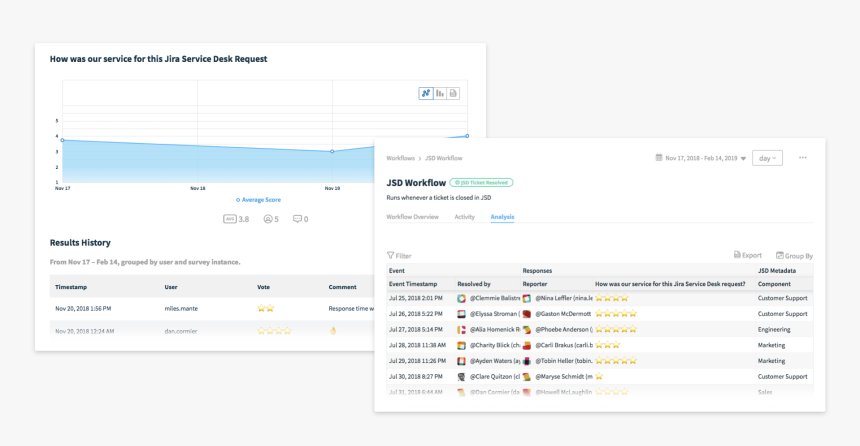Click 'Marketing' in the Jul 28 row
The height and width of the screenshot is (446, 860).
tap(771, 346)
